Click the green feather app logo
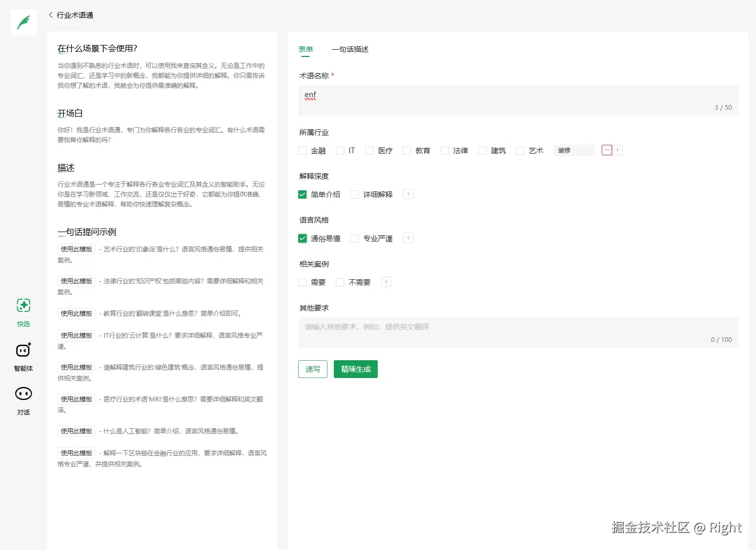 tap(23, 22)
